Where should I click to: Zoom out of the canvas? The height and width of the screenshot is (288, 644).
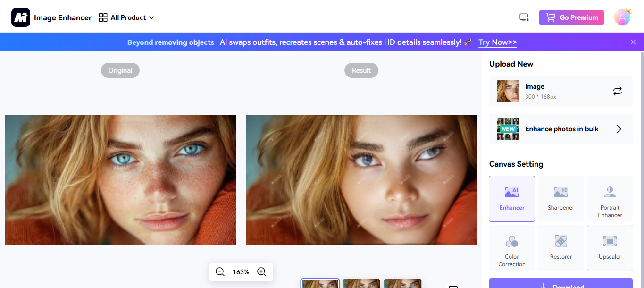coord(220,271)
